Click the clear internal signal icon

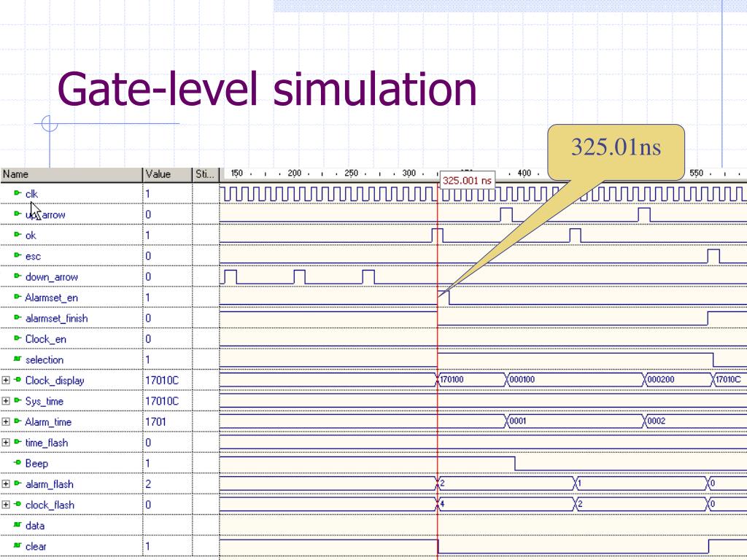[x=18, y=545]
